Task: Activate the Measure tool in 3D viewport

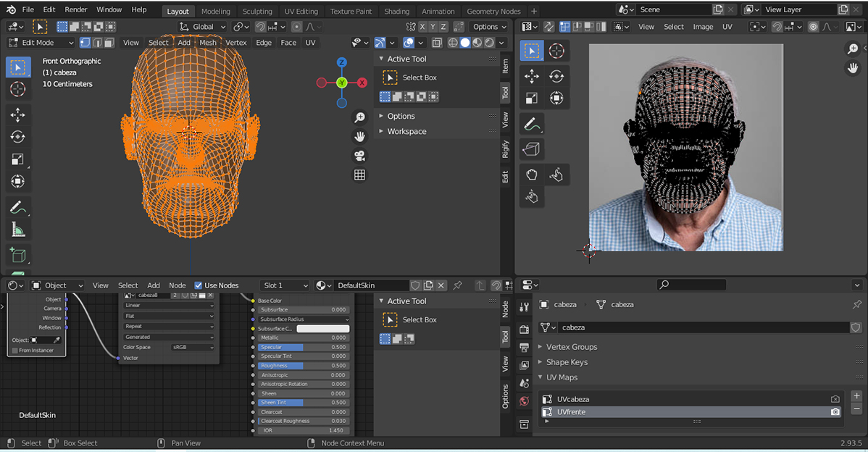Action: click(18, 230)
